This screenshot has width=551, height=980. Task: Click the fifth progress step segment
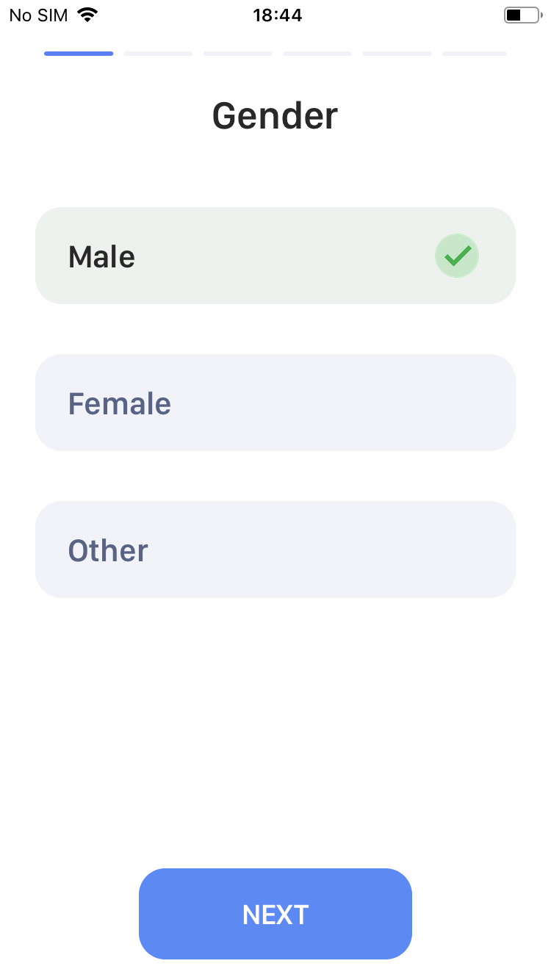coord(397,54)
